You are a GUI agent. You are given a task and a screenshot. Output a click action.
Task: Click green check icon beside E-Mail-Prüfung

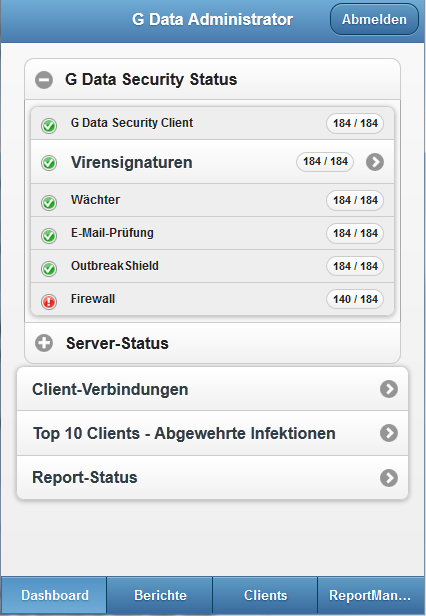[49, 236]
